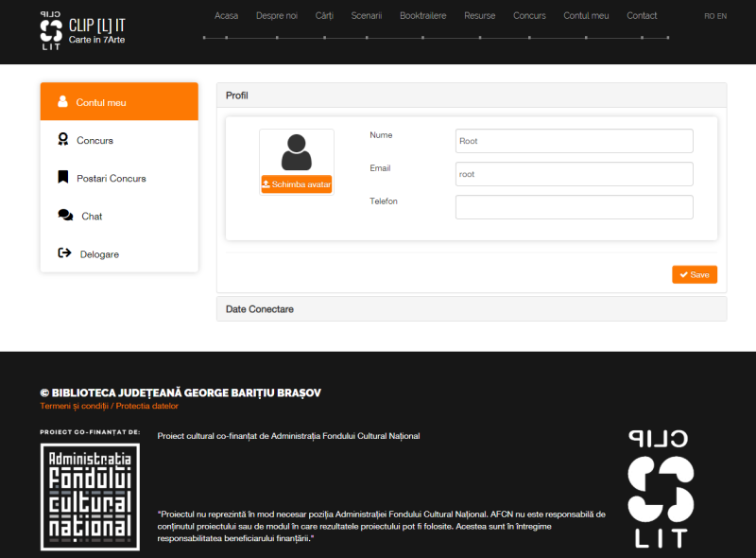
Task: Navigate to the Scenarii menu item
Action: click(x=367, y=15)
